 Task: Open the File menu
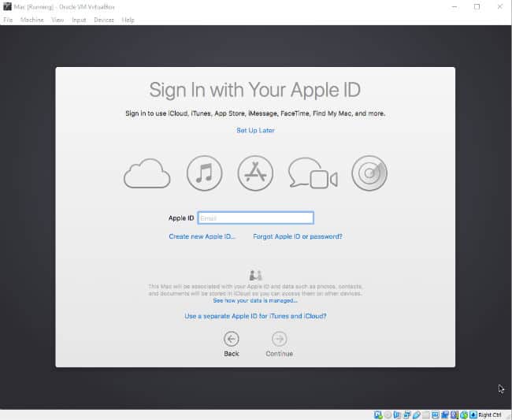coord(8,20)
